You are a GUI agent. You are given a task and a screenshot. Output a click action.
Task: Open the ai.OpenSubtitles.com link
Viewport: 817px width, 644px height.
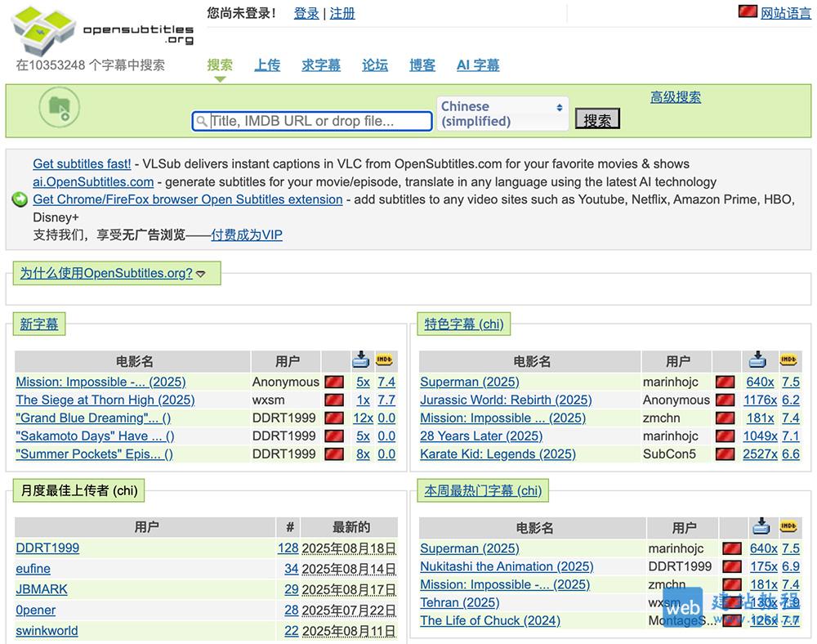pos(93,182)
